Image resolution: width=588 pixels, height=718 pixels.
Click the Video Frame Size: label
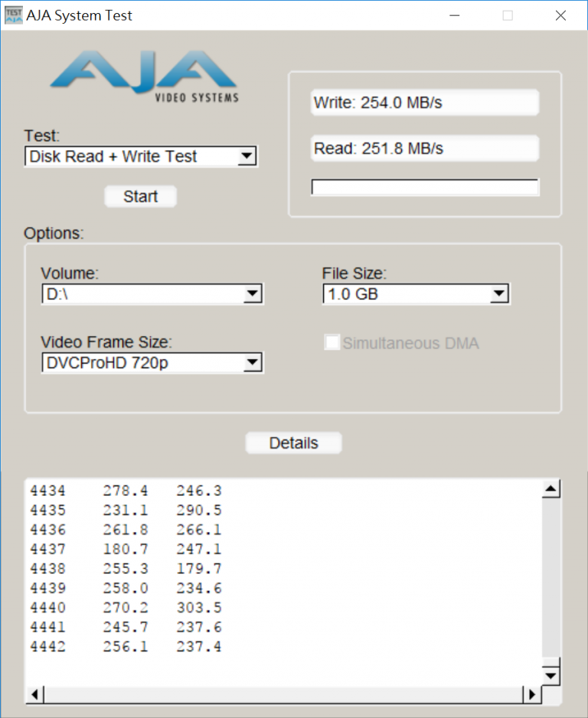(106, 342)
